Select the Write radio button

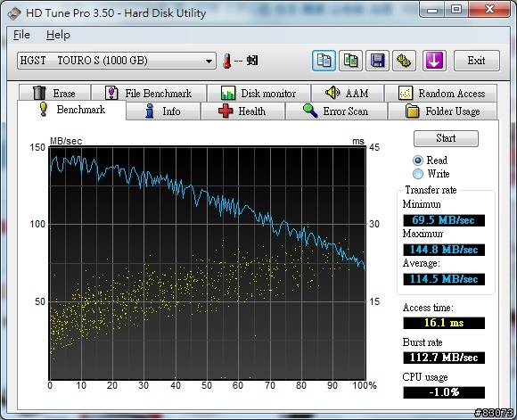pos(418,174)
